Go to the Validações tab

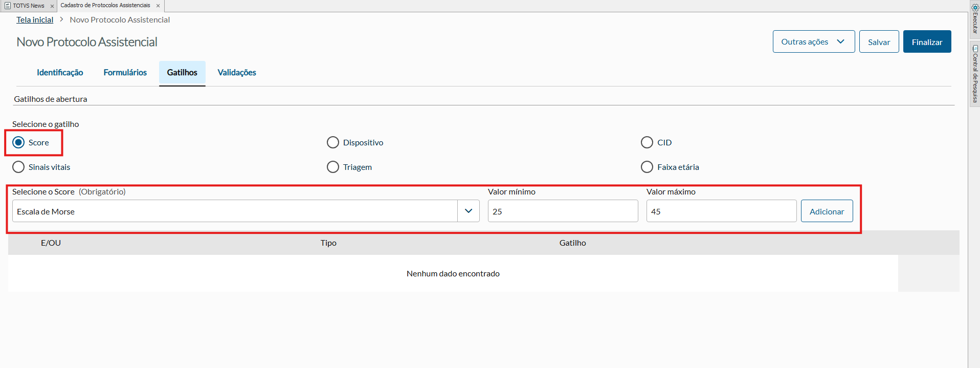click(x=237, y=73)
